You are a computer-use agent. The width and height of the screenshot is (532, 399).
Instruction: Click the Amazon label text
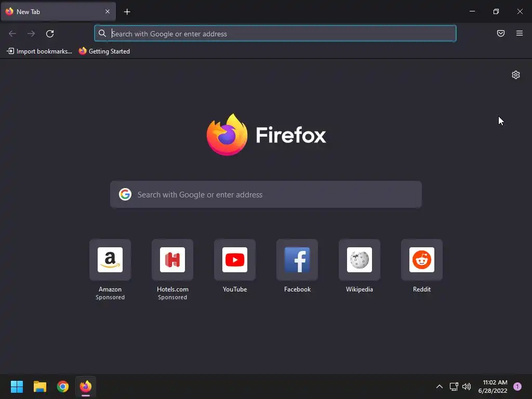click(x=110, y=289)
